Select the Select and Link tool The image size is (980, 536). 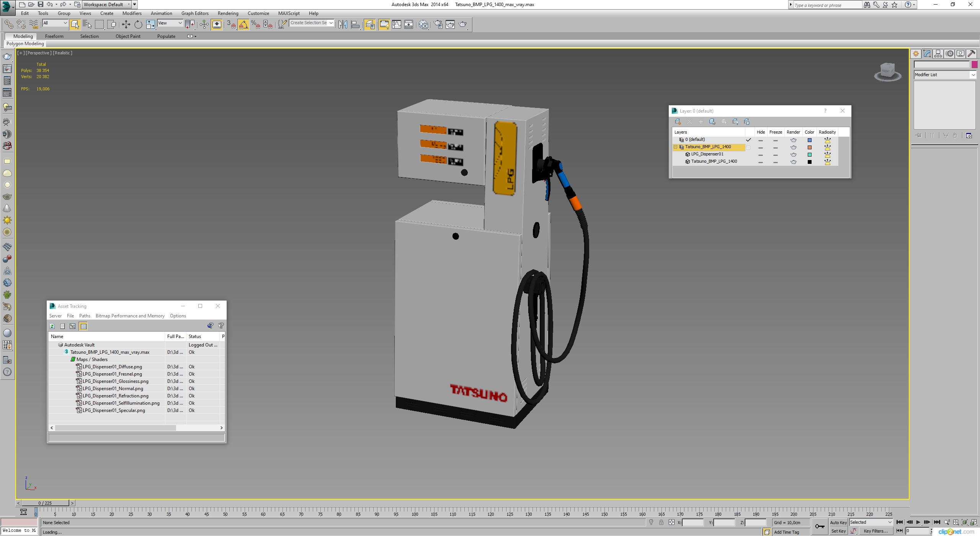coord(8,25)
